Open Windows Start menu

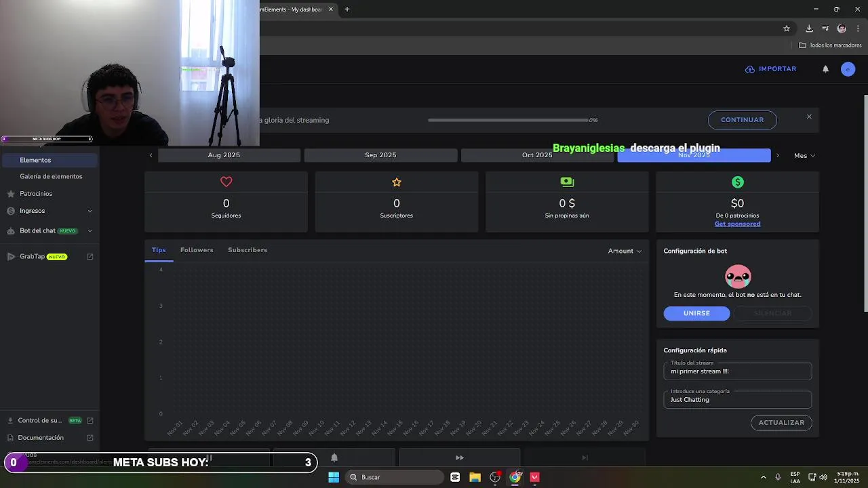pos(334,477)
